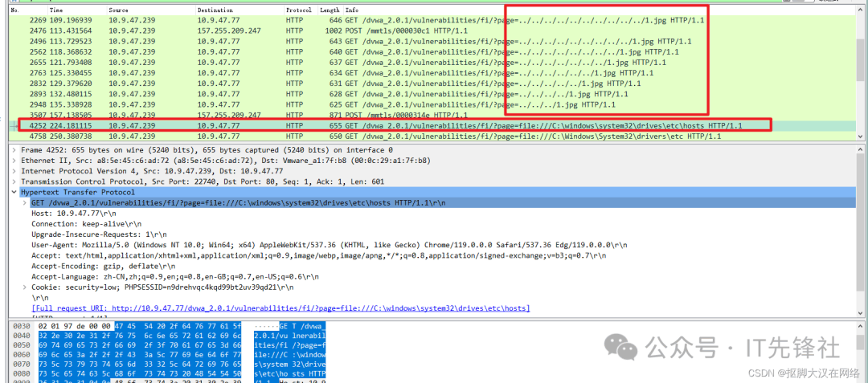Image resolution: width=868 pixels, height=383 pixels.
Task: Expand the Ethernet II section
Action: tap(14, 161)
